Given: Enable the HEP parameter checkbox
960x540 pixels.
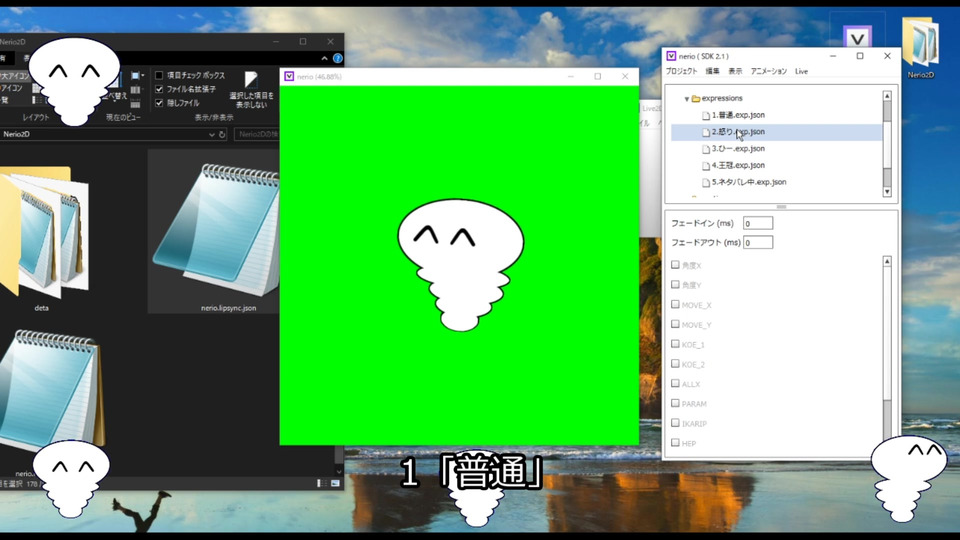Looking at the screenshot, I should 675,443.
